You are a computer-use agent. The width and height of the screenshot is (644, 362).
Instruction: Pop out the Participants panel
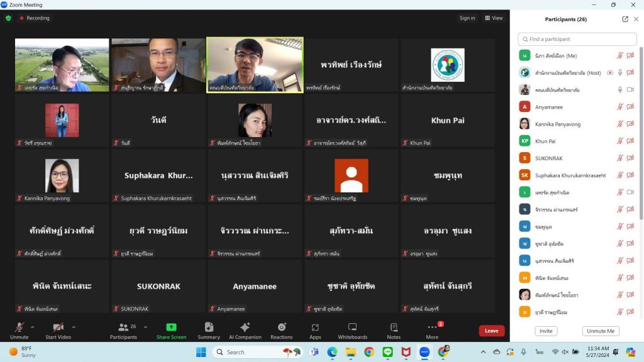point(625,19)
